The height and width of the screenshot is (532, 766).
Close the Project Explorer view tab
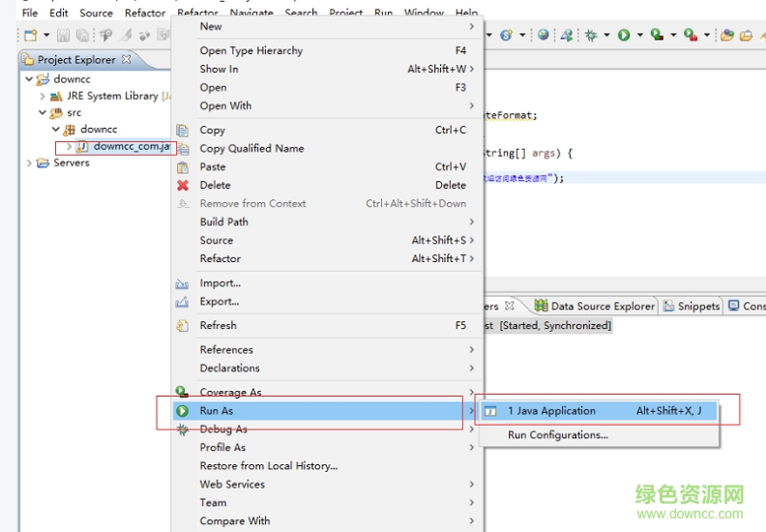click(x=126, y=60)
